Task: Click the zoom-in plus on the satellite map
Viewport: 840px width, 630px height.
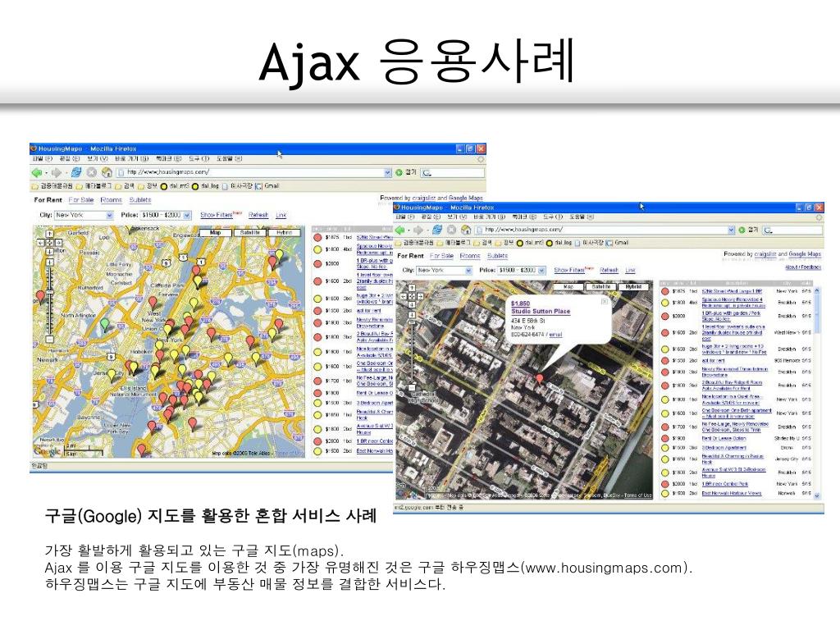Action: tap(412, 314)
